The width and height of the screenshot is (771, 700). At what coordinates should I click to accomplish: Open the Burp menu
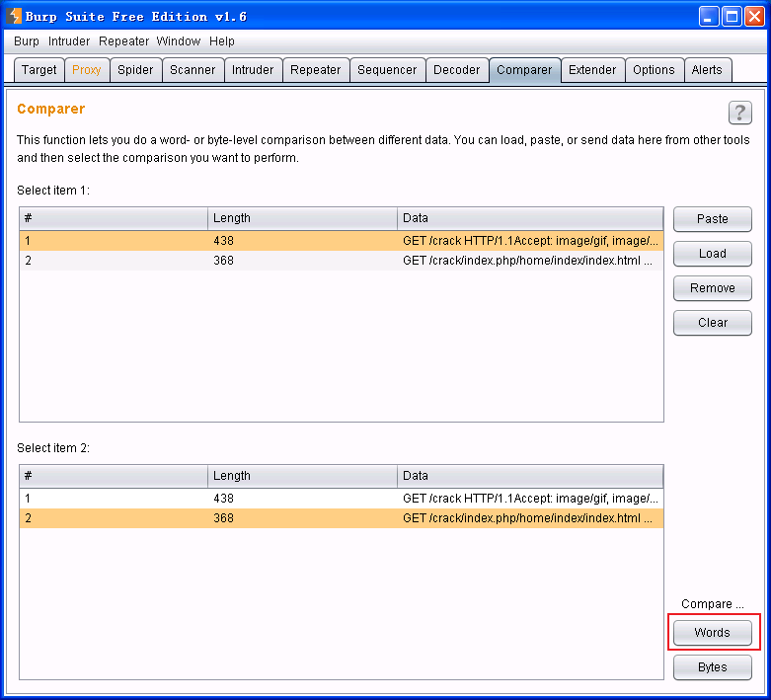pyautogui.click(x=27, y=41)
